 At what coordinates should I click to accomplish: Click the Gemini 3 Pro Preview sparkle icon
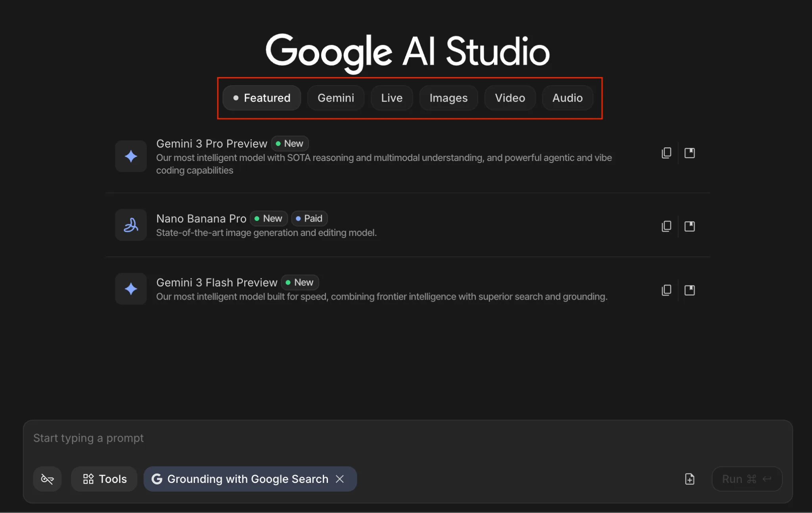pos(131,156)
